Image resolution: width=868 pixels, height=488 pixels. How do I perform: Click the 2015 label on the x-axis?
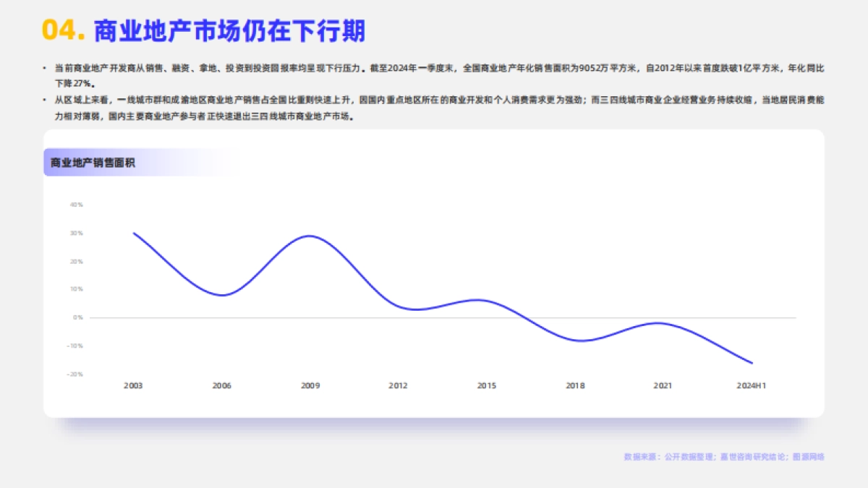(x=486, y=386)
